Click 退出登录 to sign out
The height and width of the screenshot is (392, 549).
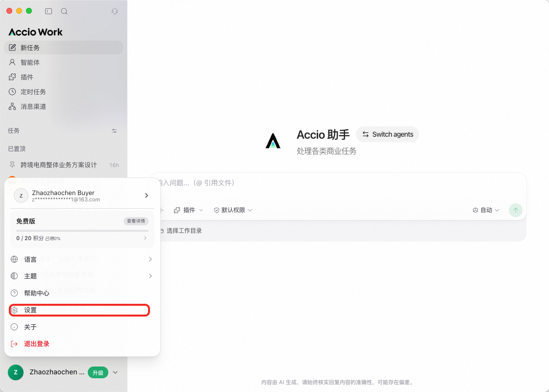click(x=82, y=343)
